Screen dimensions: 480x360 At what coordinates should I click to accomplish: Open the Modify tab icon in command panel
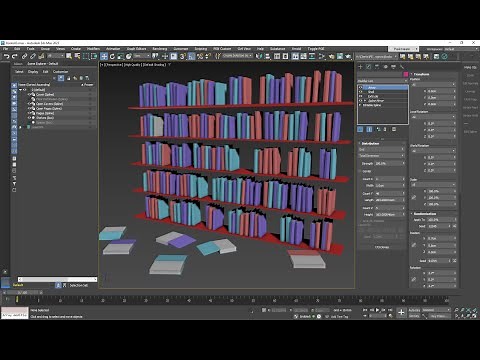(x=369, y=67)
